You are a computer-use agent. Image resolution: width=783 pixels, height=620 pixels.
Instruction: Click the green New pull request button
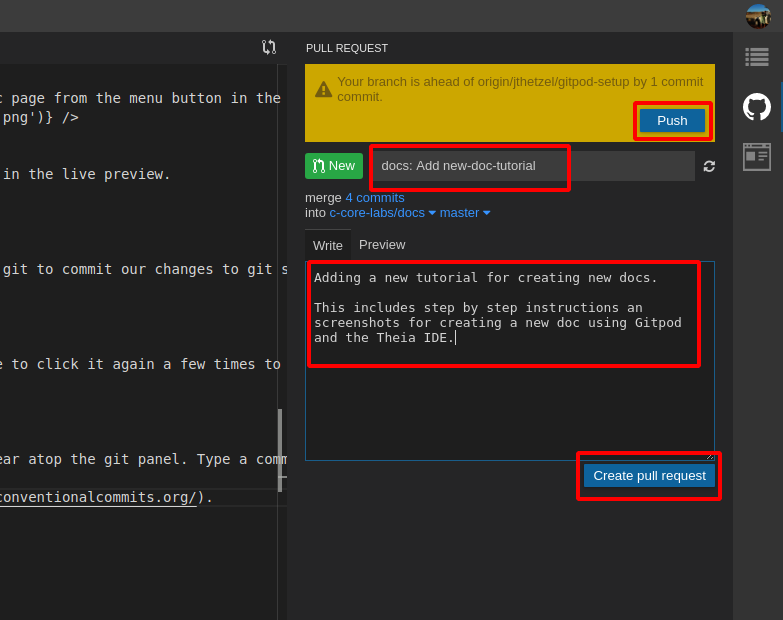(334, 166)
